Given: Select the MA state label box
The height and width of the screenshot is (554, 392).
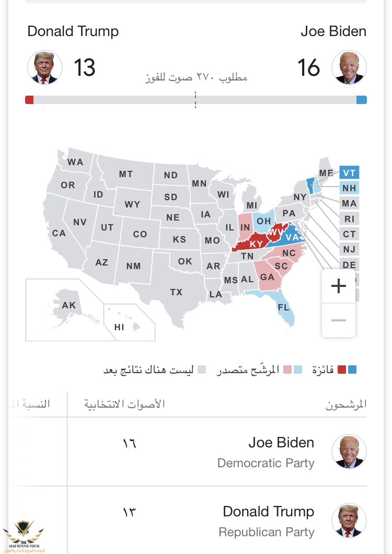Looking at the screenshot, I should pos(349,203).
